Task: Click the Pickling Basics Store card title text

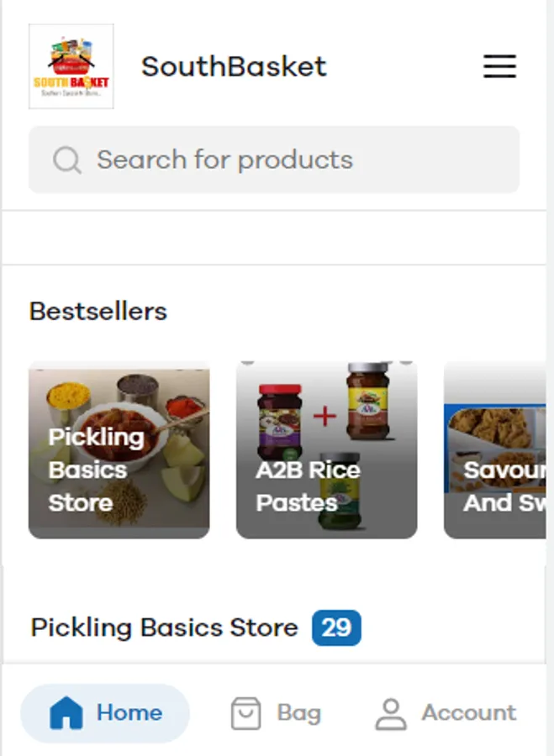Action: tap(95, 470)
